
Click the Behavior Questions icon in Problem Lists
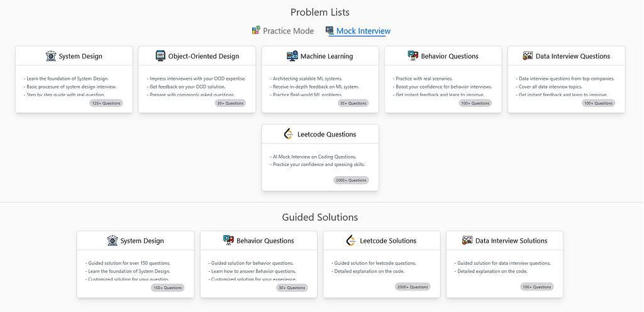413,56
